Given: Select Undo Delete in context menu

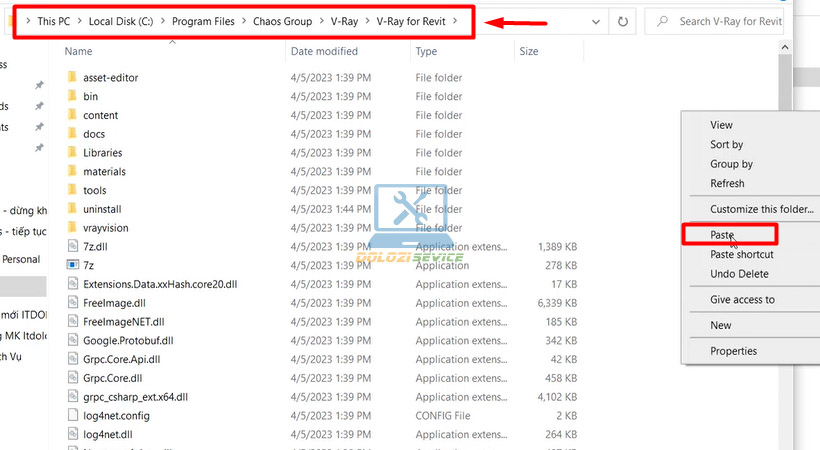Looking at the screenshot, I should tap(739, 274).
